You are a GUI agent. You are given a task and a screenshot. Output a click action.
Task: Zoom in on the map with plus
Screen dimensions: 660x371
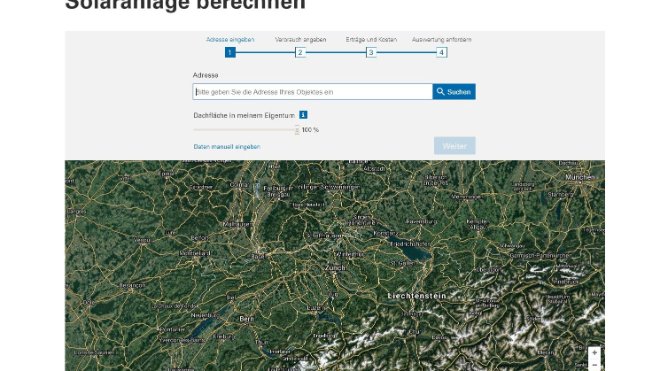coord(594,353)
